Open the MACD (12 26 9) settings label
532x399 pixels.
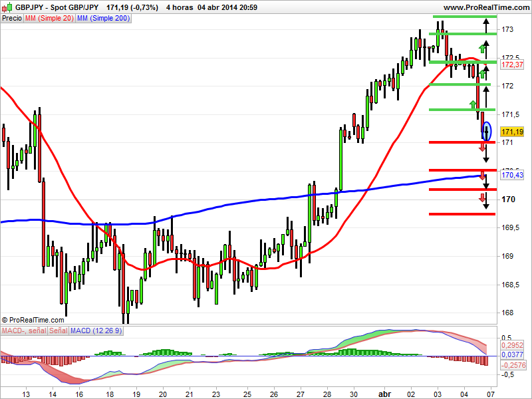(96, 331)
